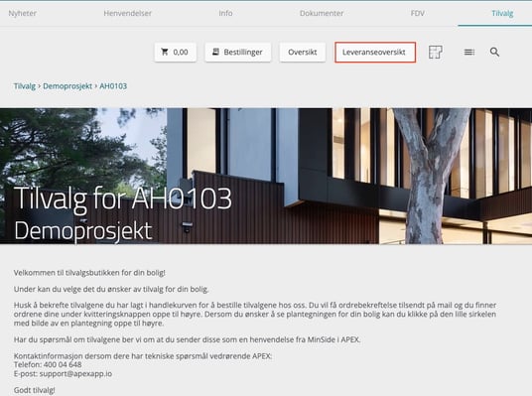Open the shopping cart showing 0,00
This screenshot has height=396, width=532.
tap(175, 52)
